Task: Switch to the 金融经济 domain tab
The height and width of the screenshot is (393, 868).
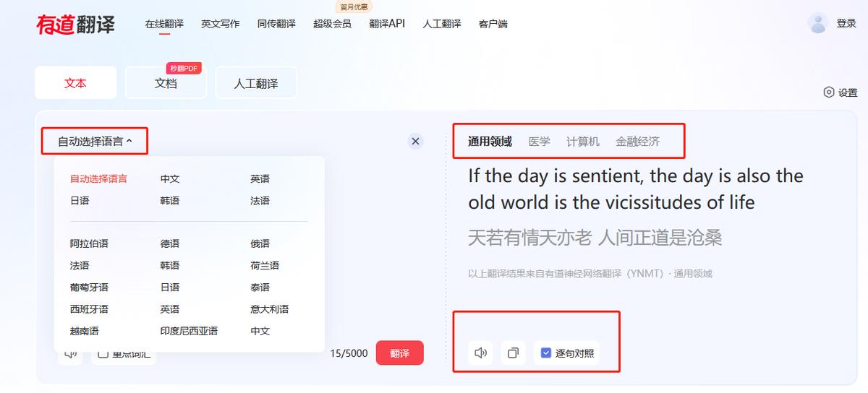Action: click(637, 142)
